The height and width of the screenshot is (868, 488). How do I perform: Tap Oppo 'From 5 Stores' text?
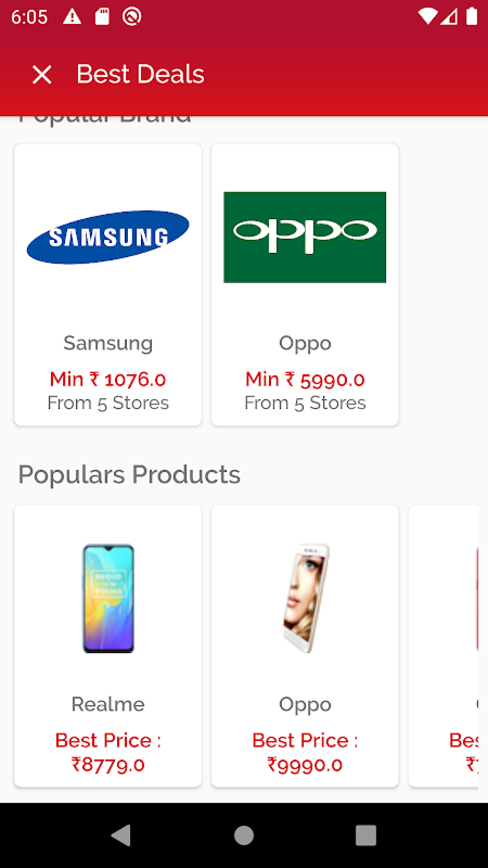tap(305, 403)
